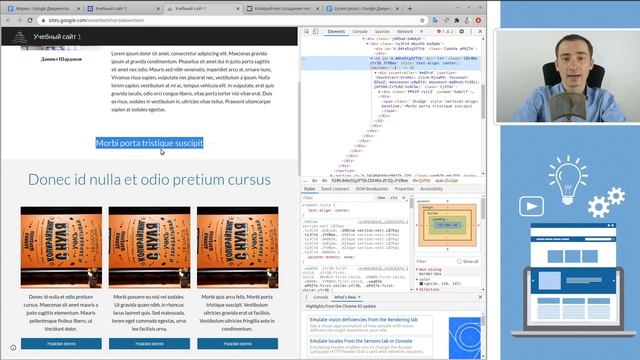
Task: Collapse the second div node from the tree top
Action: pos(367,44)
